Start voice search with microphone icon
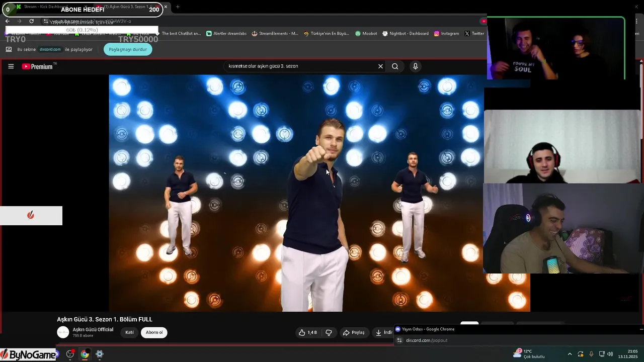Image resolution: width=644 pixels, height=362 pixels. point(415,66)
